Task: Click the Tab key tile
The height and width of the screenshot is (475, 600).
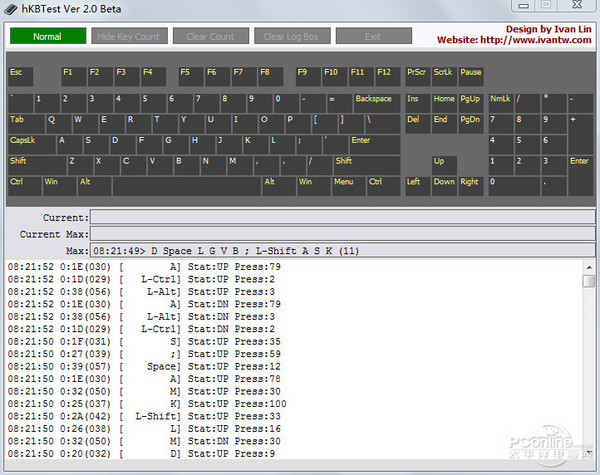Action: point(26,124)
